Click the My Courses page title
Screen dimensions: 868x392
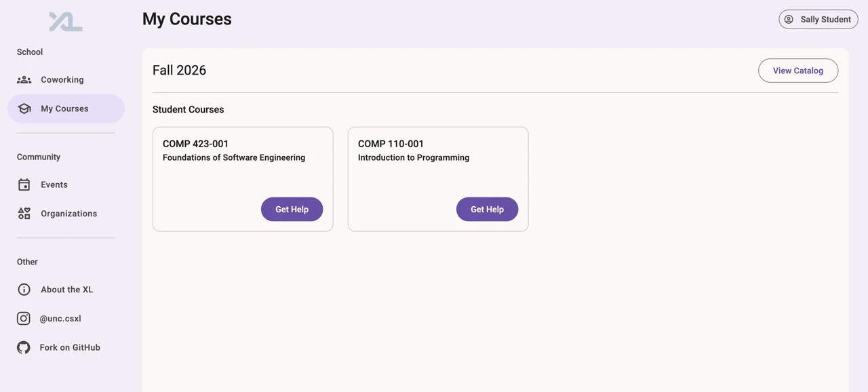point(187,19)
